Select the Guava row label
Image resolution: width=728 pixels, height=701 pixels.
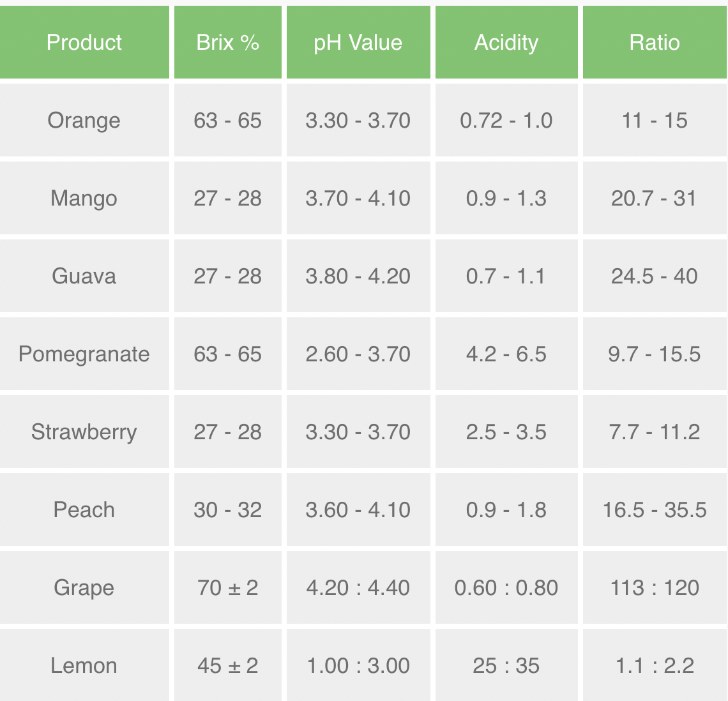point(84,276)
